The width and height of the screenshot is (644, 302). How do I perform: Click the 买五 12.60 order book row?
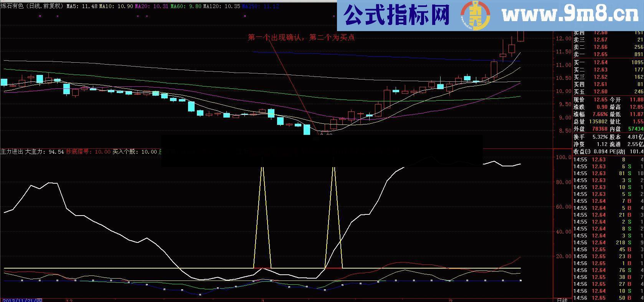(608, 91)
